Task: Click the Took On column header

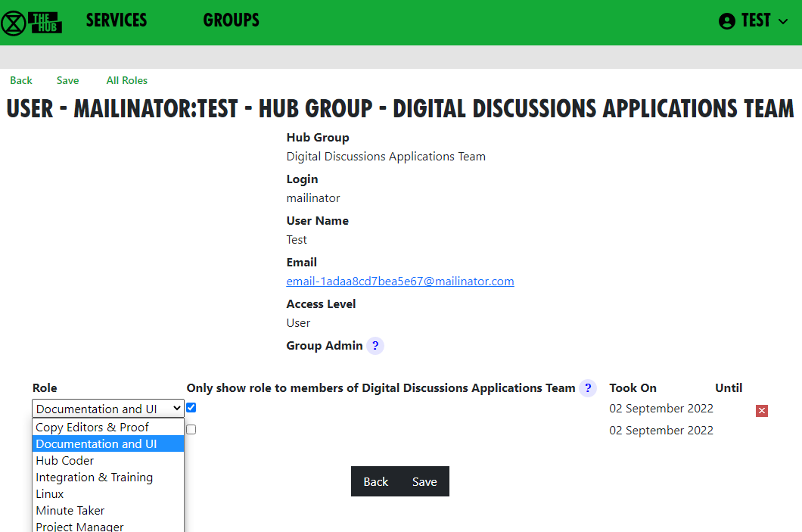Action: click(633, 387)
